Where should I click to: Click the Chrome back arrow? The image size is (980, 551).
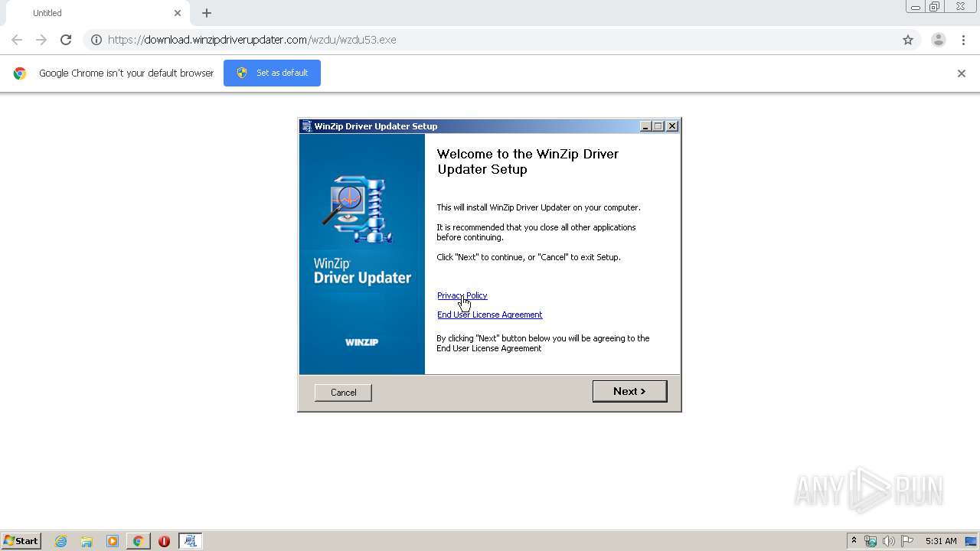click(17, 40)
